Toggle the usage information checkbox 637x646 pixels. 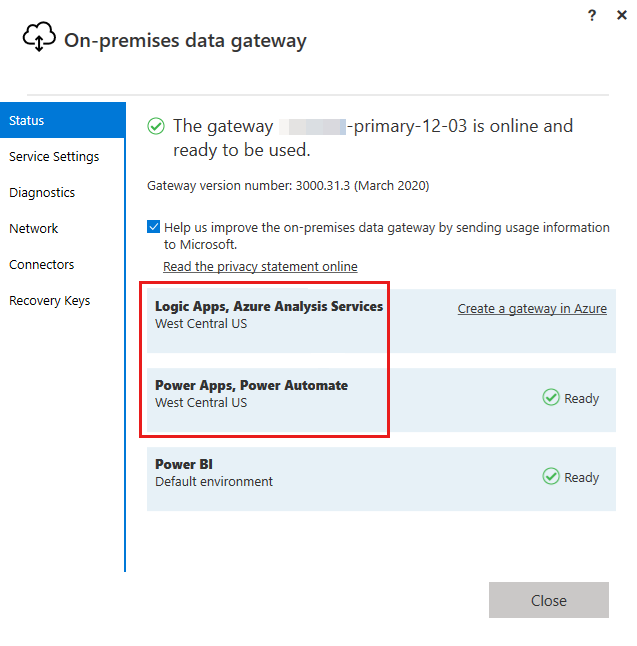pyautogui.click(x=153, y=227)
